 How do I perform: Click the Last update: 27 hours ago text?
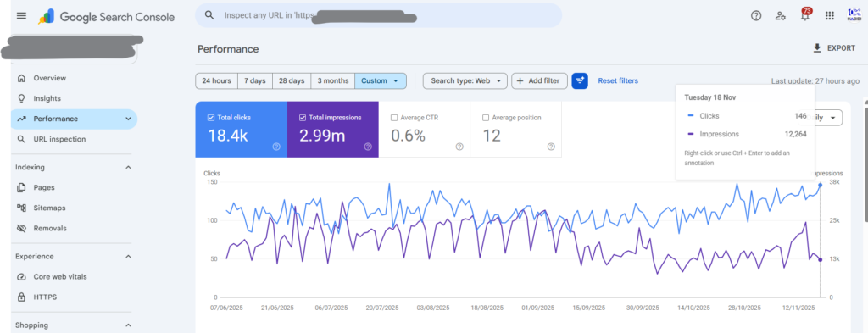coord(815,80)
